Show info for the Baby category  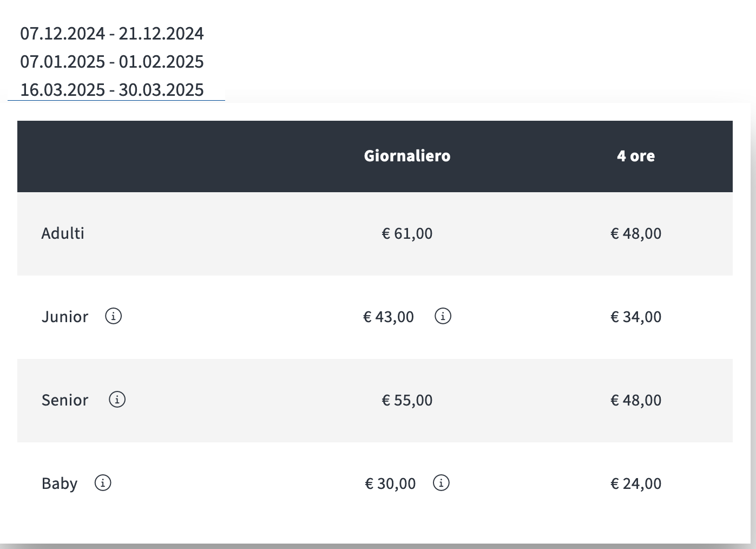click(x=103, y=482)
